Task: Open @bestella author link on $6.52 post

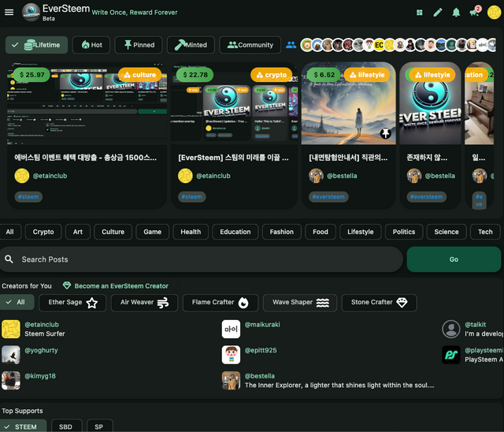Action: click(x=342, y=176)
